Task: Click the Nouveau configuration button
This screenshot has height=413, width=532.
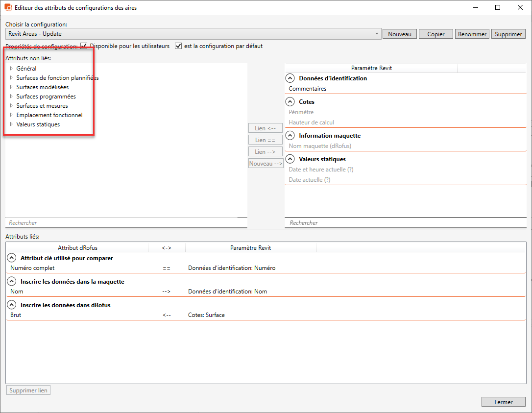Action: tap(399, 34)
